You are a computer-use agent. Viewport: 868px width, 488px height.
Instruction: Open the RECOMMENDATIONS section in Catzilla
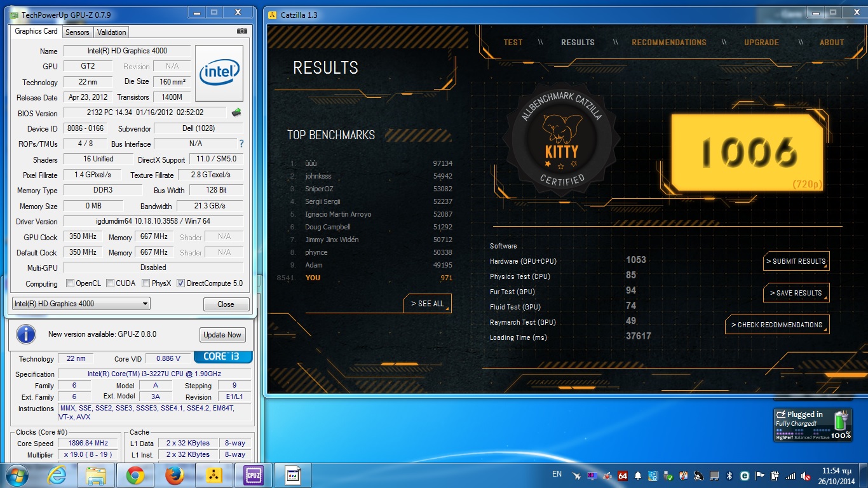[x=669, y=43]
